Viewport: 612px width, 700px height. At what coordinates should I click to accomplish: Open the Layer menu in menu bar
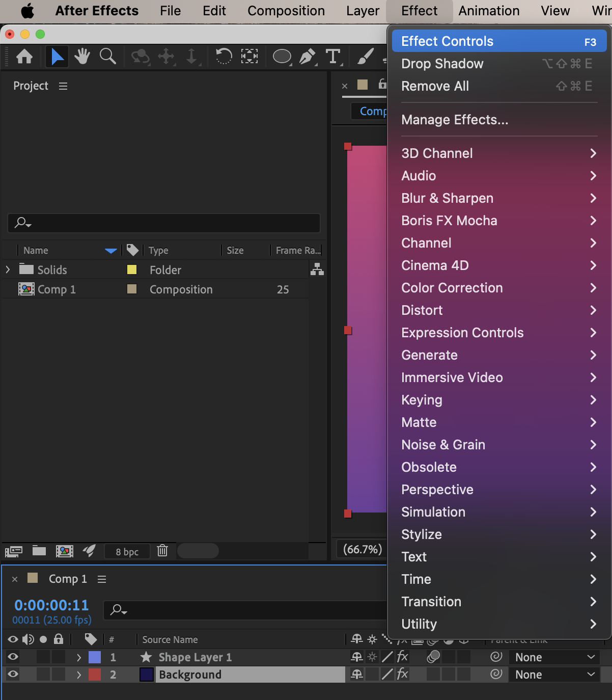click(x=363, y=11)
